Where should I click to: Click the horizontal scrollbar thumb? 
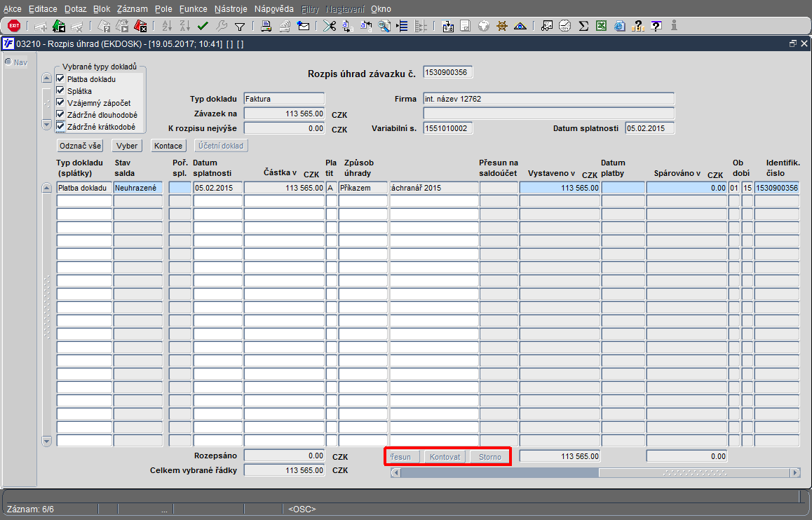[695, 472]
